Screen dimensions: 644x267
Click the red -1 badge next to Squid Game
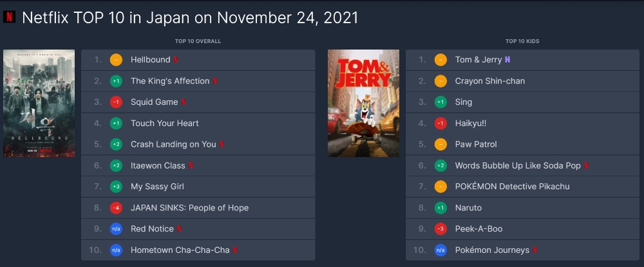click(x=116, y=102)
